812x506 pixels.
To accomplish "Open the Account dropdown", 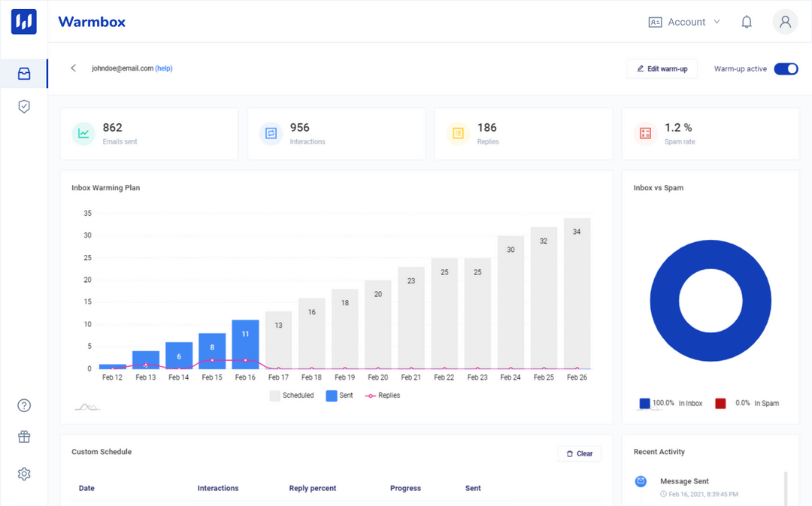I will pyautogui.click(x=684, y=22).
